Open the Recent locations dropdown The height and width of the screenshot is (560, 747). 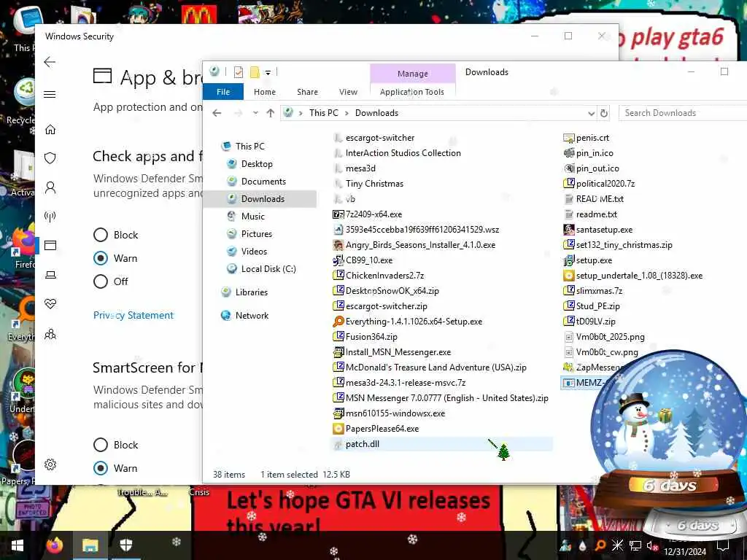[255, 113]
